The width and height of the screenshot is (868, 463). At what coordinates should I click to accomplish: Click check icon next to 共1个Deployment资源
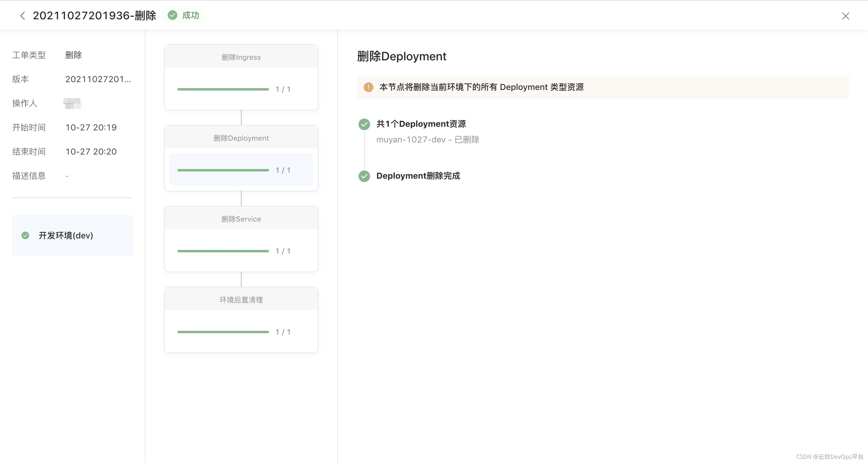tap(364, 124)
